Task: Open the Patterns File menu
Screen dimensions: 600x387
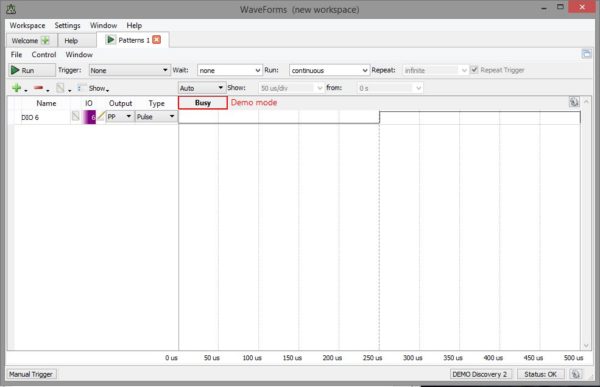Action: pos(16,55)
